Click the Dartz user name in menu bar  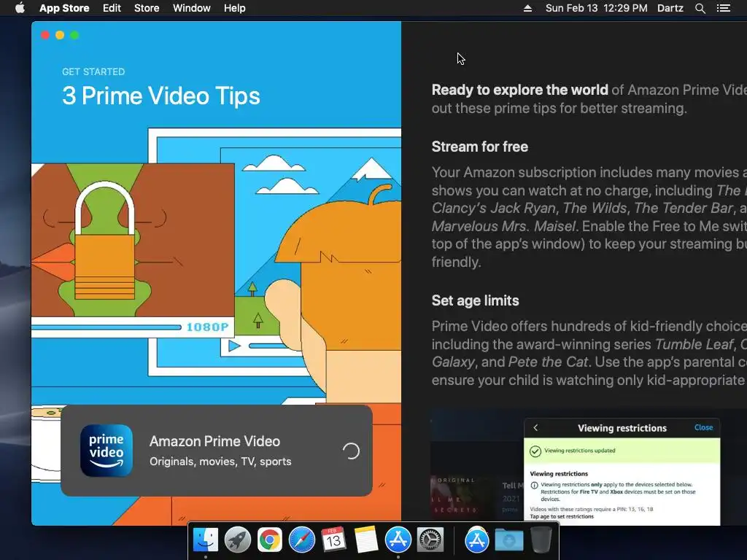pyautogui.click(x=670, y=8)
